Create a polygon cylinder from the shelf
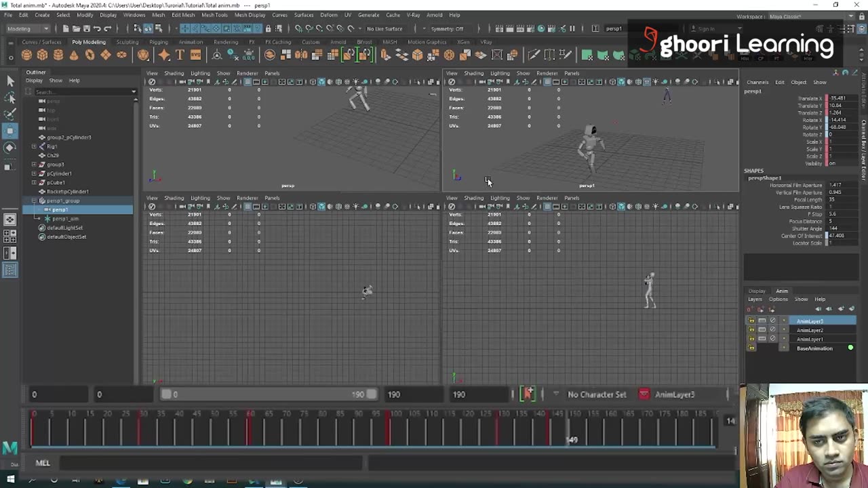The height and width of the screenshot is (488, 868). (58, 55)
